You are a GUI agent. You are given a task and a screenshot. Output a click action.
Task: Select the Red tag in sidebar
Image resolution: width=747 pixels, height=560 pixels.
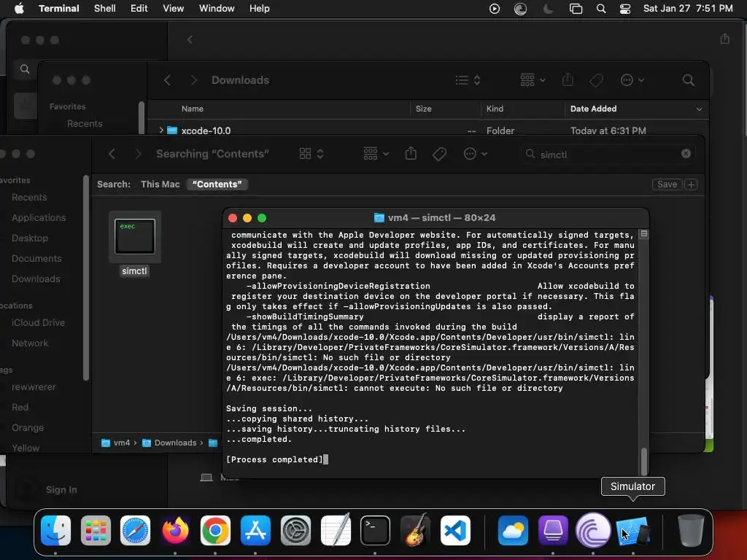point(20,408)
